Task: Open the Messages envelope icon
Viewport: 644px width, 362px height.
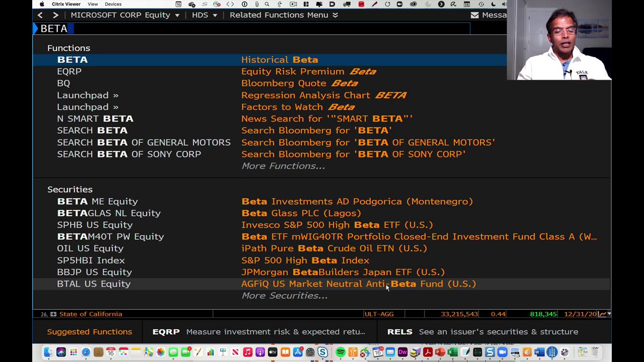Action: point(474,15)
